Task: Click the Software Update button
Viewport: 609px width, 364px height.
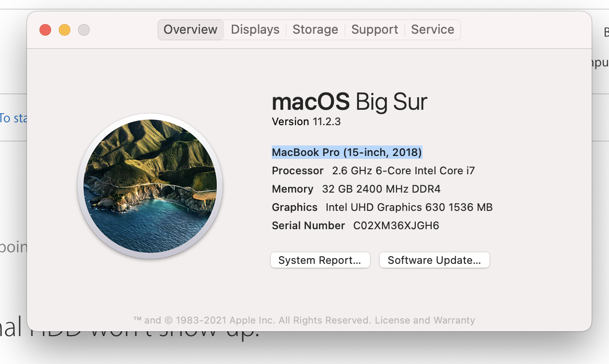Action: click(434, 260)
